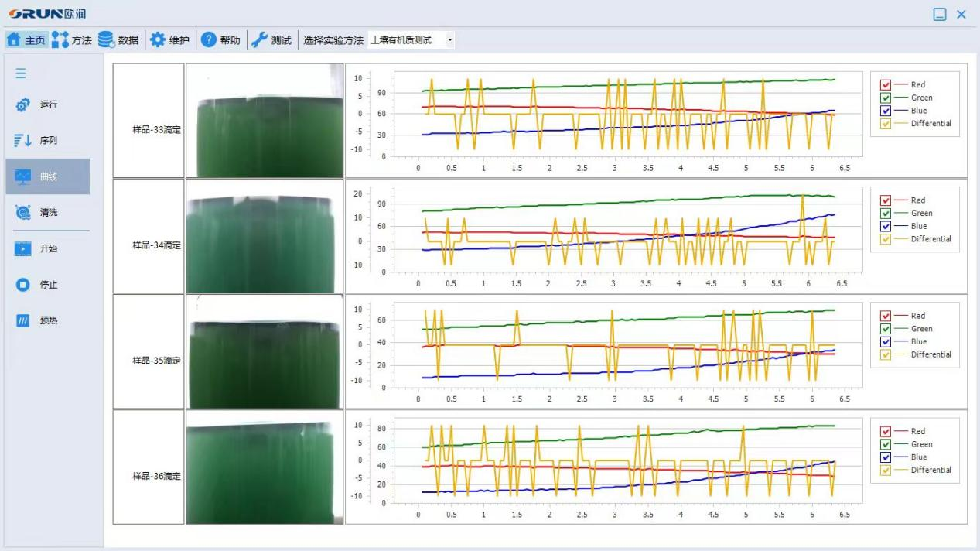Image resolution: width=980 pixels, height=551 pixels.
Task: Click the 样品-35滴定 camera thumbnail
Action: pos(265,351)
